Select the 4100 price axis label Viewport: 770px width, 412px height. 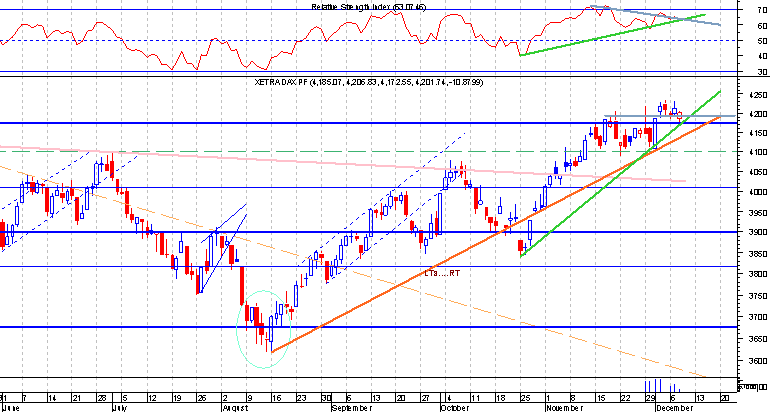pyautogui.click(x=759, y=152)
